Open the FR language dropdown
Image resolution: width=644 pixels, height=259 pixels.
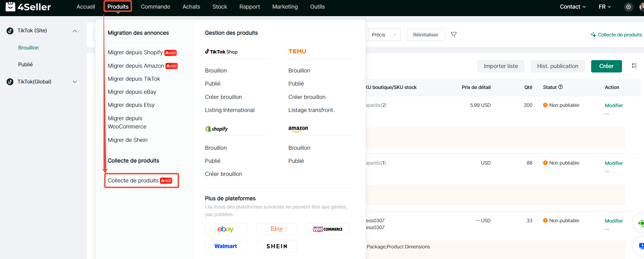(605, 7)
